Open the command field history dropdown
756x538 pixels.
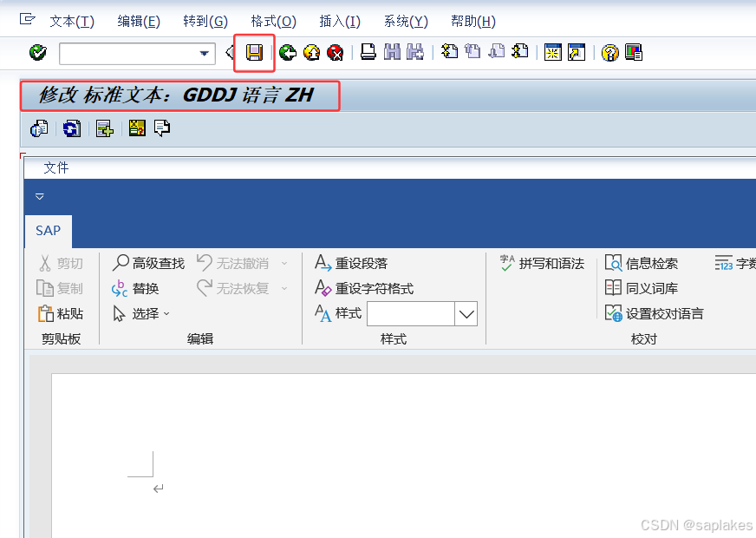coord(205,53)
